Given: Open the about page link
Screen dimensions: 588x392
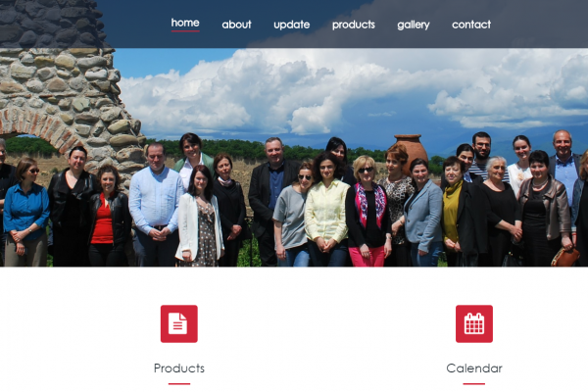Looking at the screenshot, I should (x=236, y=24).
